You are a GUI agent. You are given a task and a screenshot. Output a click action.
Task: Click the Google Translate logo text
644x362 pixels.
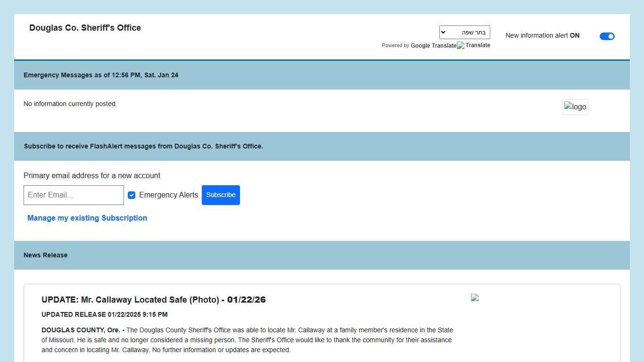click(x=433, y=46)
